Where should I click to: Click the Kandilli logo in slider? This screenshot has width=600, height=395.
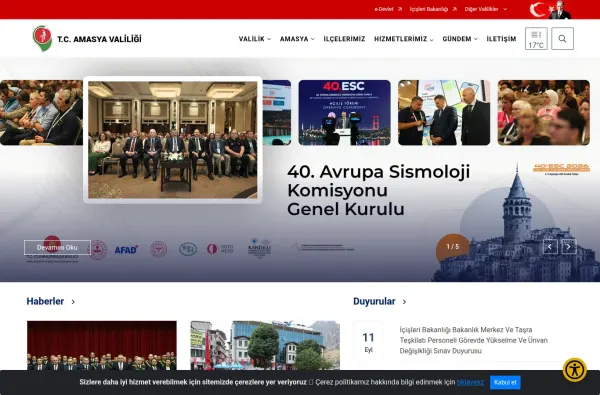[259, 248]
